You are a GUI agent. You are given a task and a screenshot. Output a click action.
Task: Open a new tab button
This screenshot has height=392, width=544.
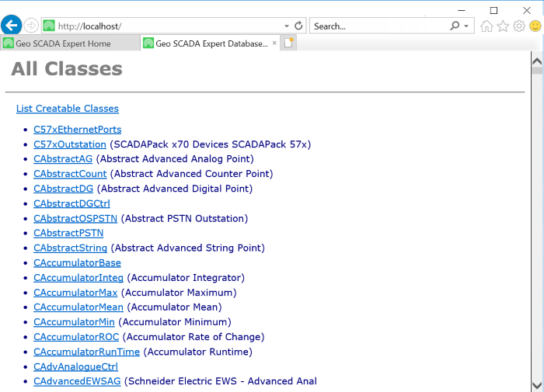288,43
